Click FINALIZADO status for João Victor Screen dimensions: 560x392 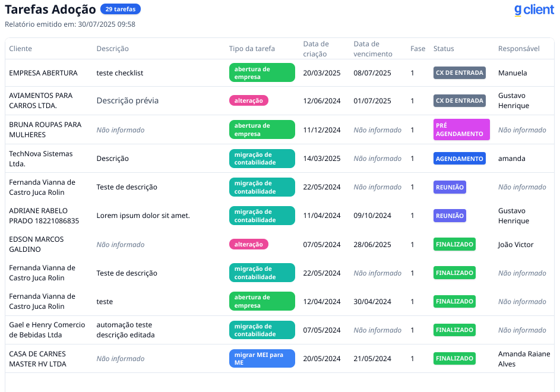454,244
